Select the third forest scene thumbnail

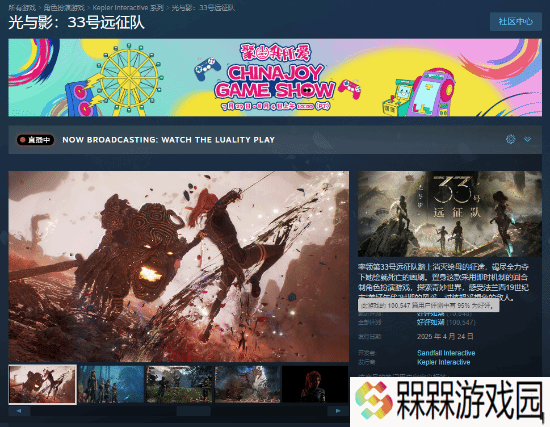[179, 385]
